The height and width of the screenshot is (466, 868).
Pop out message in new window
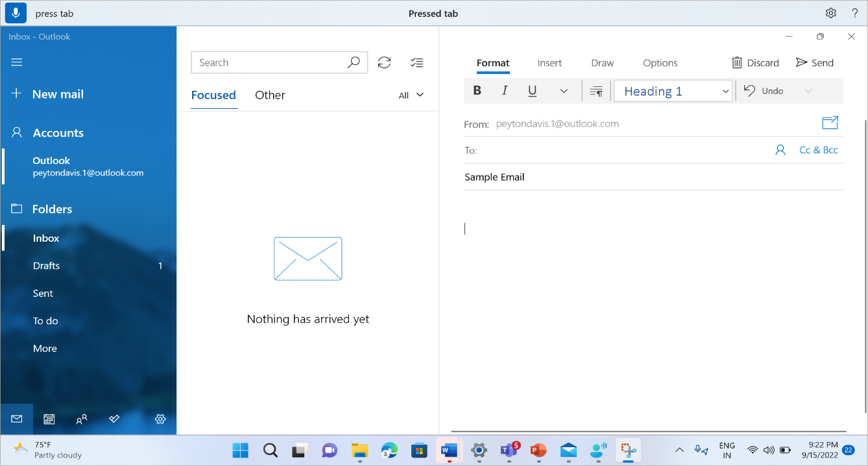pos(830,122)
